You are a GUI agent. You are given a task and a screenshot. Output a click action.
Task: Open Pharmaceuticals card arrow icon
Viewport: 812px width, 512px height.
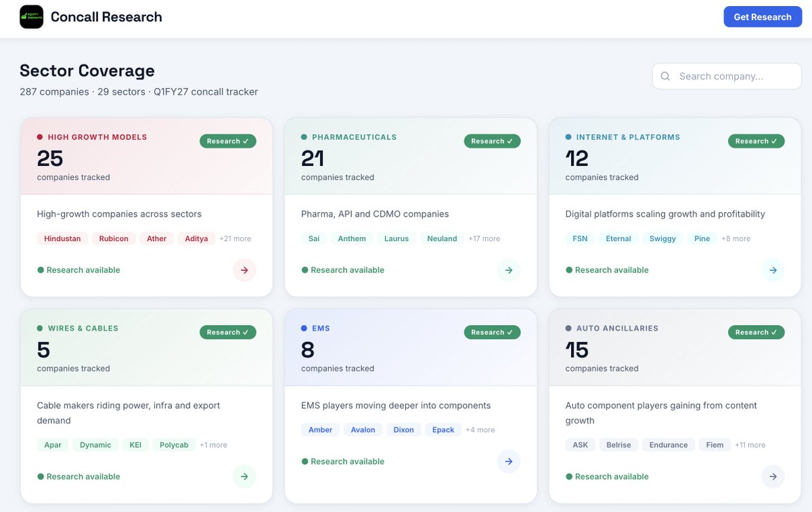509,270
